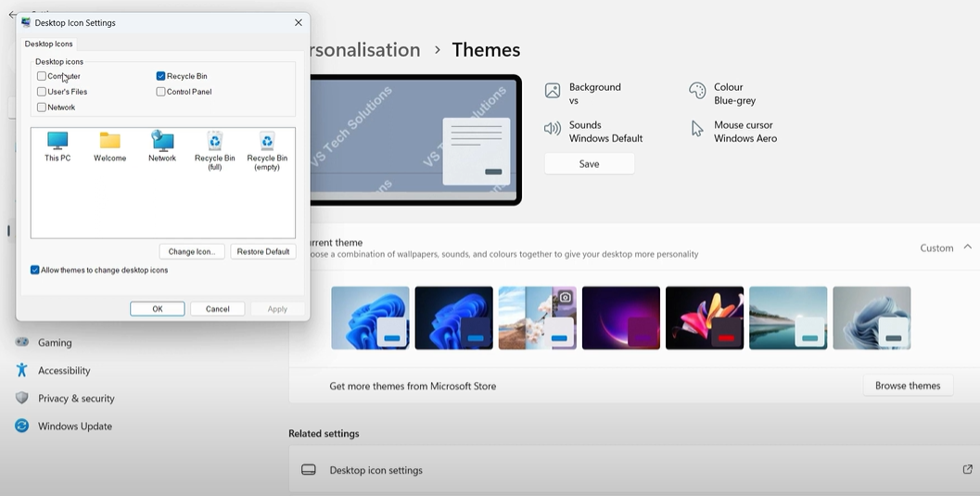Tick the Computer checkbox
The image size is (980, 496).
click(41, 76)
